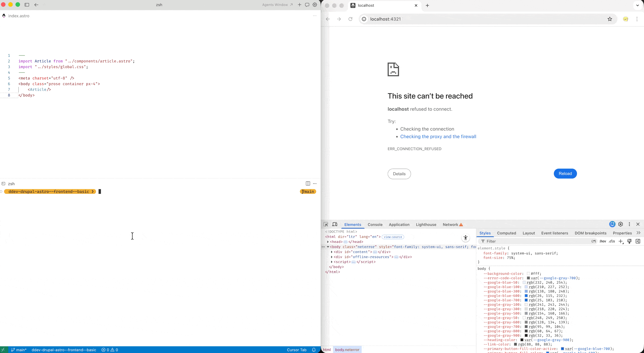The image size is (644, 353).
Task: Open the browser profile avatar
Action: pyautogui.click(x=626, y=19)
